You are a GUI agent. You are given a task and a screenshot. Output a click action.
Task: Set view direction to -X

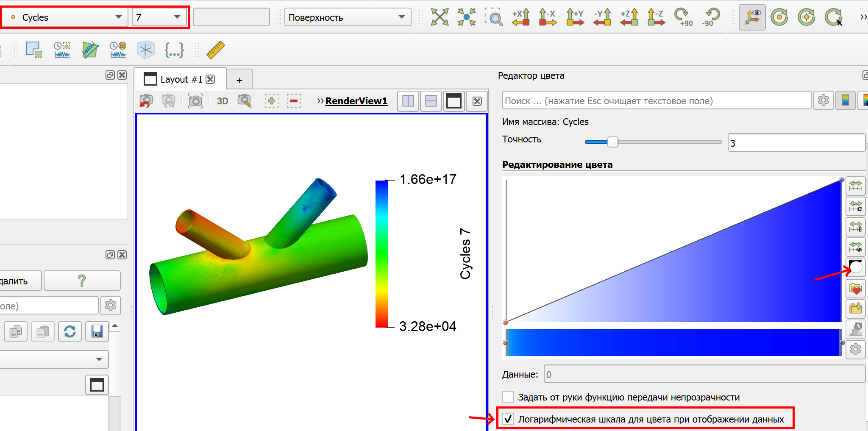click(548, 17)
